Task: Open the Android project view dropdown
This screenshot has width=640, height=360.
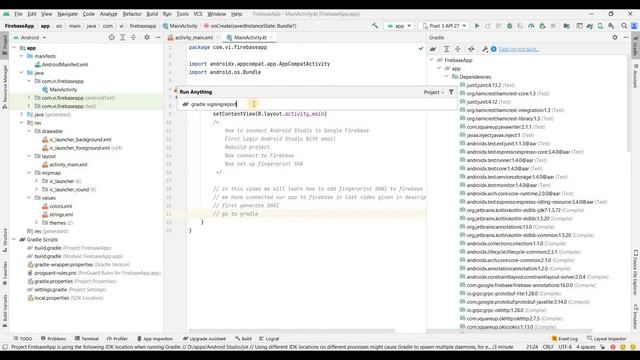Action: pyautogui.click(x=30, y=38)
